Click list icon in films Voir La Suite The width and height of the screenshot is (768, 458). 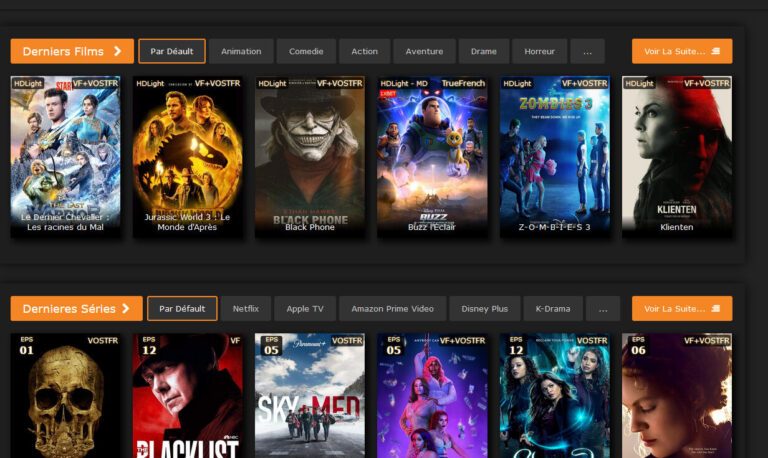click(x=716, y=51)
